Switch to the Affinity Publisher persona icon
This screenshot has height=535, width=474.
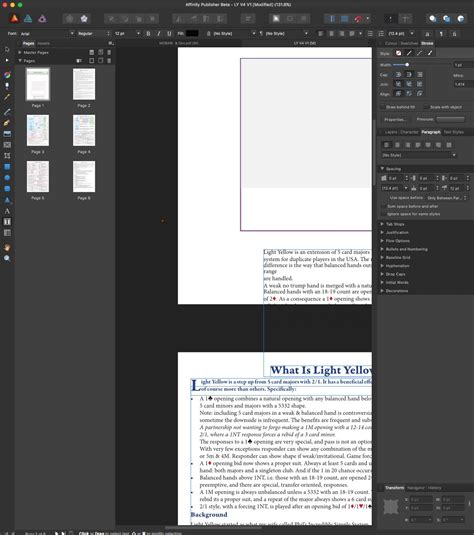click(x=14, y=18)
